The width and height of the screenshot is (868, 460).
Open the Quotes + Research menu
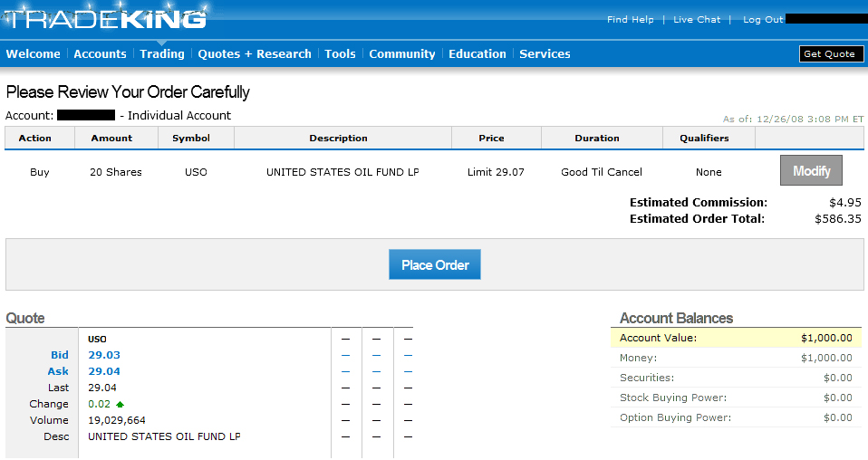(255, 53)
